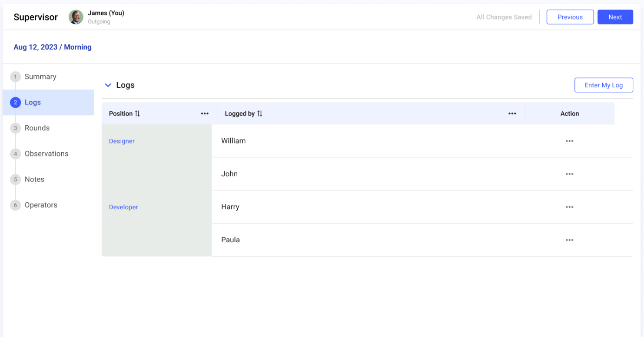Viewport: 644px width, 337px height.
Task: Collapse the Logs section chevron
Action: pyautogui.click(x=108, y=85)
